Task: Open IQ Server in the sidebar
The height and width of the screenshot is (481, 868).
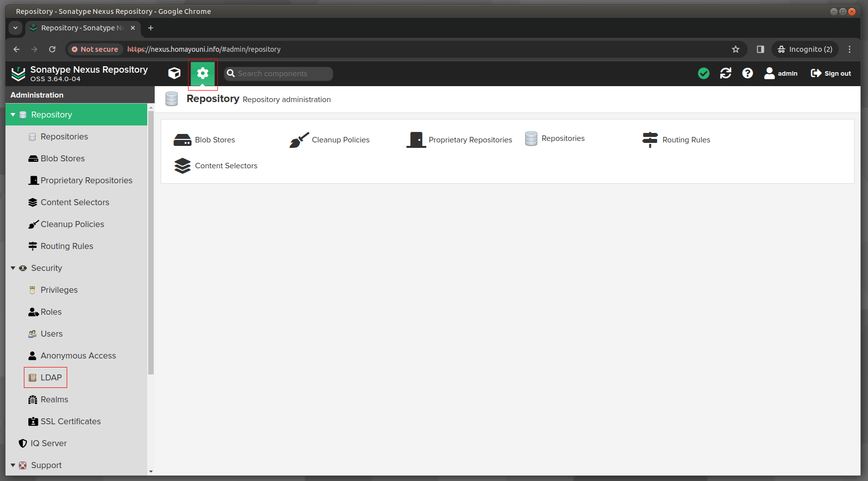Action: point(76,443)
